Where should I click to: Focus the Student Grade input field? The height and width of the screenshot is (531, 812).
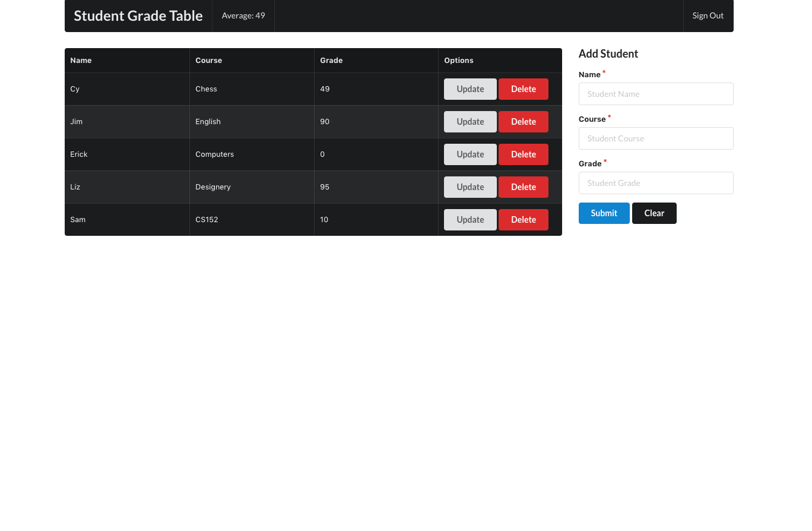(656, 183)
